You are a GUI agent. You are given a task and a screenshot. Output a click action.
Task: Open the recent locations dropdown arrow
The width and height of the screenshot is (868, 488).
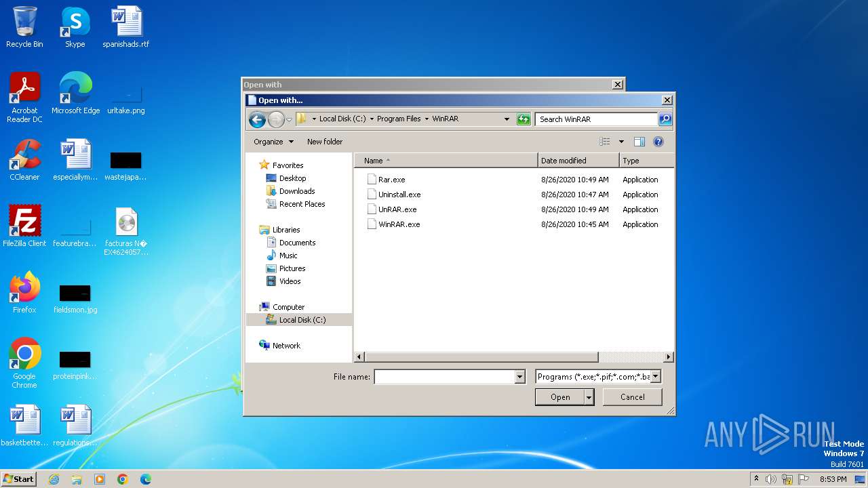tap(289, 120)
